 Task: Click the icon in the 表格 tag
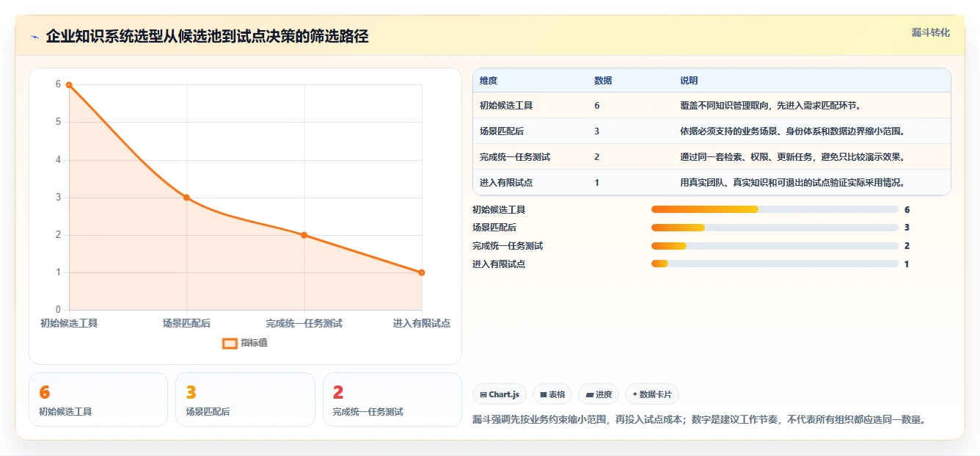coord(543,395)
